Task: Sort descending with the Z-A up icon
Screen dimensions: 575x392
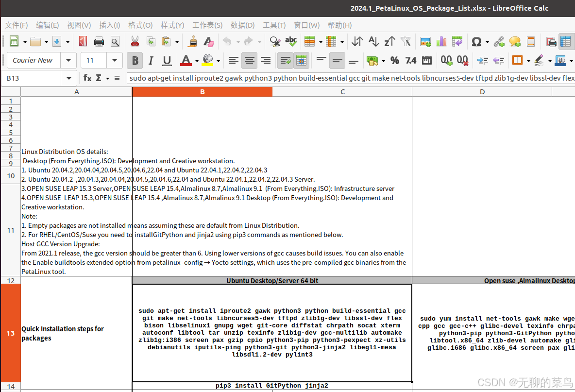Action: coord(389,41)
